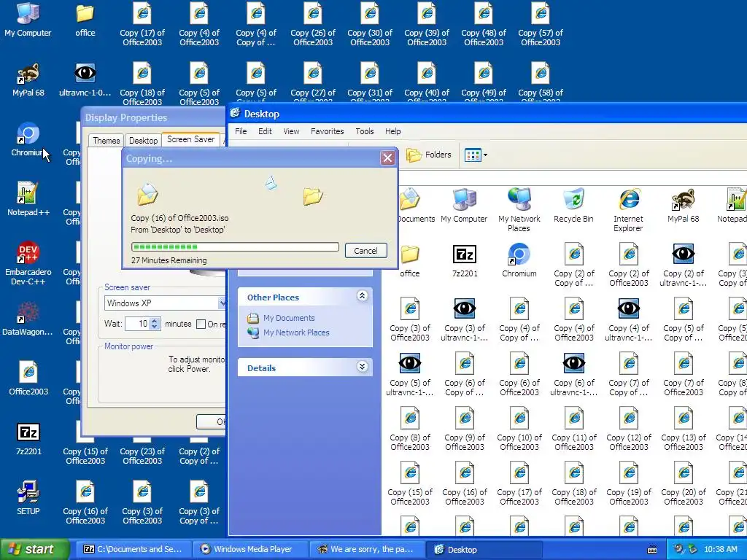747x560 pixels.
Task: Click the Wait minutes input field
Action: coord(138,324)
